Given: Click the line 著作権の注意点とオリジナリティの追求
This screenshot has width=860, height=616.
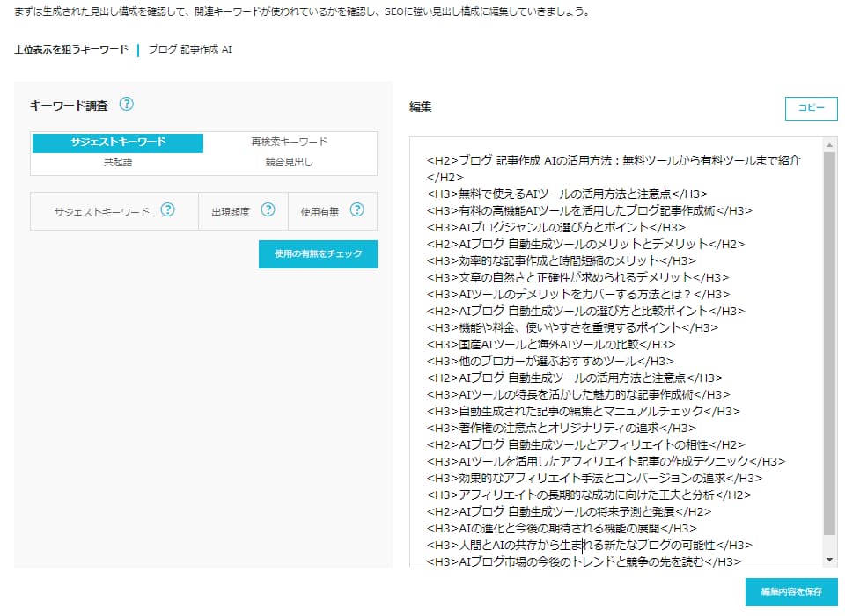Looking at the screenshot, I should (562, 429).
